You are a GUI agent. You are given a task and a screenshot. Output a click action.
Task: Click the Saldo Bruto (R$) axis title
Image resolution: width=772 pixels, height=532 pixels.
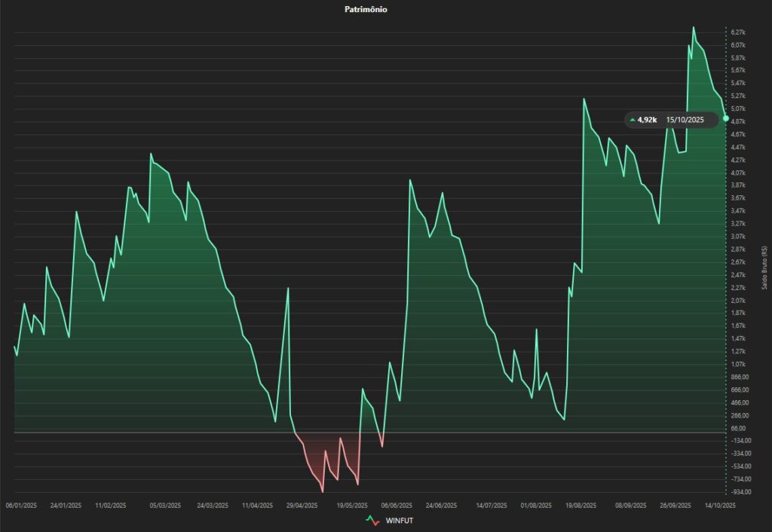764,268
